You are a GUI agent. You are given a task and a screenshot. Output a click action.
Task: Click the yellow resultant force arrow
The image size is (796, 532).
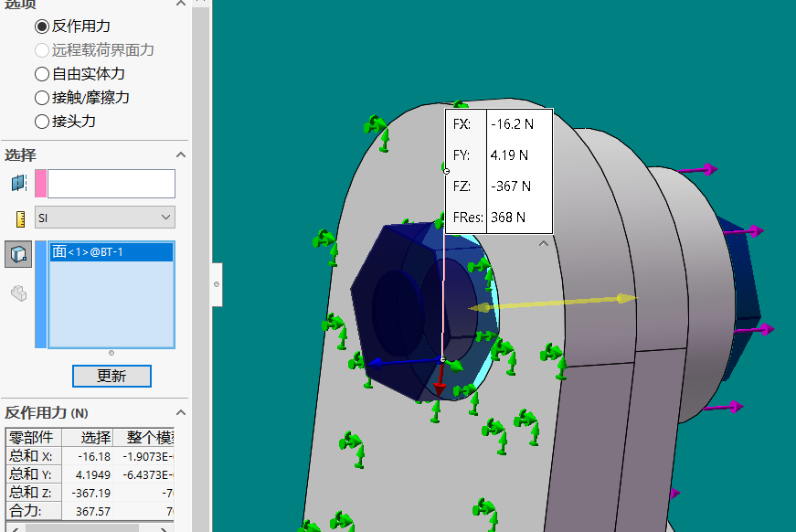[552, 303]
